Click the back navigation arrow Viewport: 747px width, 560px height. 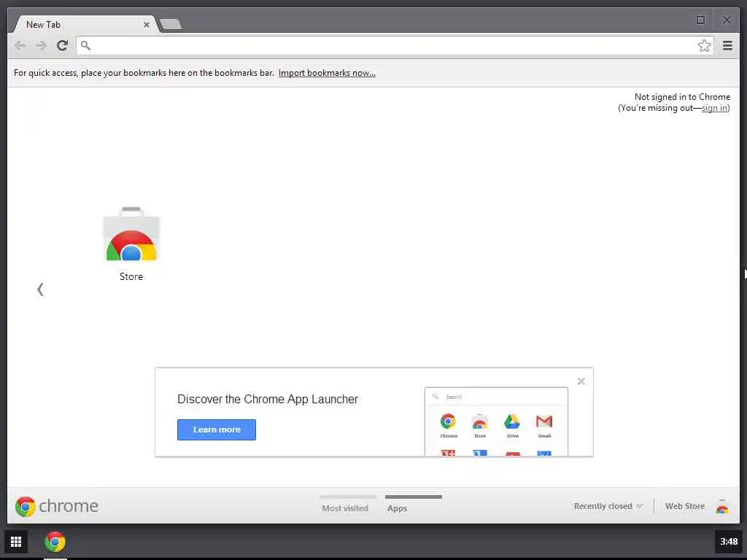point(20,45)
